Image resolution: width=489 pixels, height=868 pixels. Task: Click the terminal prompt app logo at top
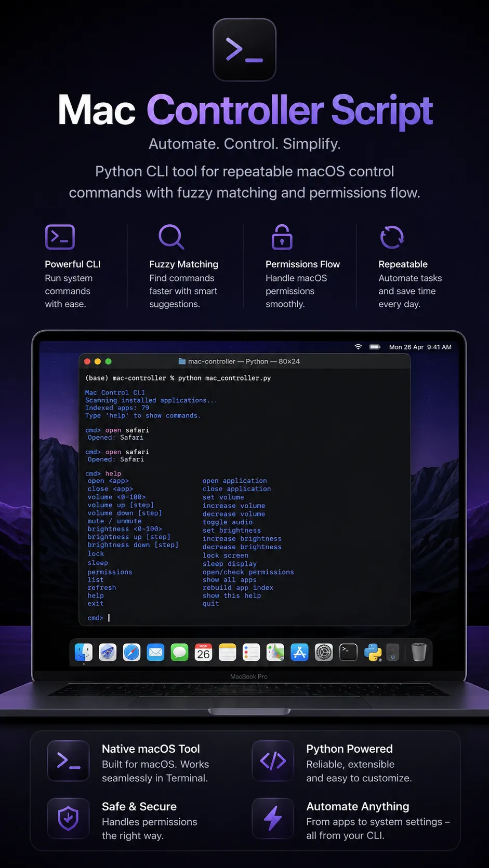[x=244, y=50]
